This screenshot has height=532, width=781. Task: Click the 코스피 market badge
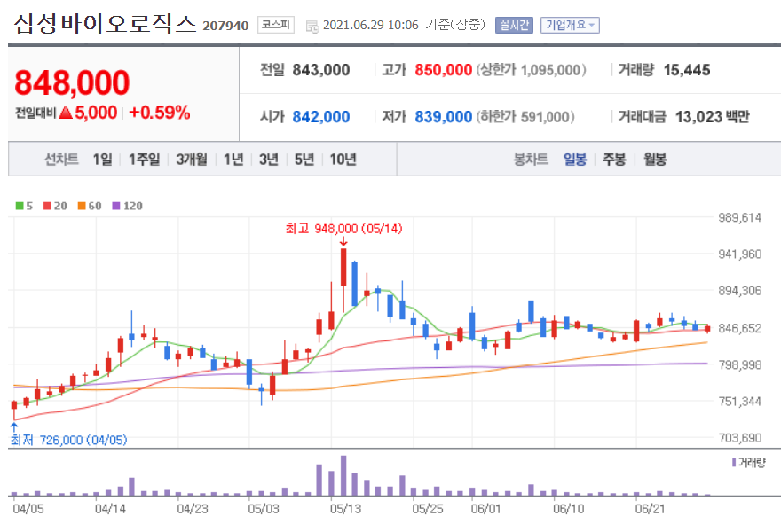tap(275, 25)
